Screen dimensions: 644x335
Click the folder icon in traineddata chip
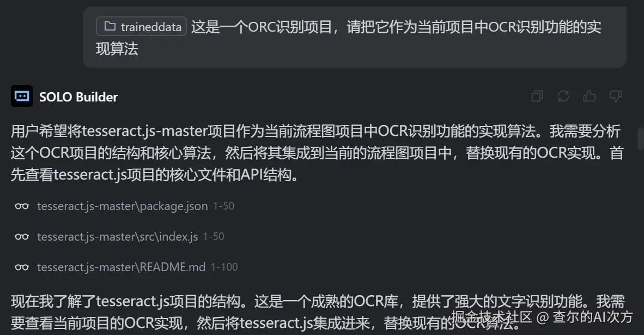pyautogui.click(x=110, y=26)
